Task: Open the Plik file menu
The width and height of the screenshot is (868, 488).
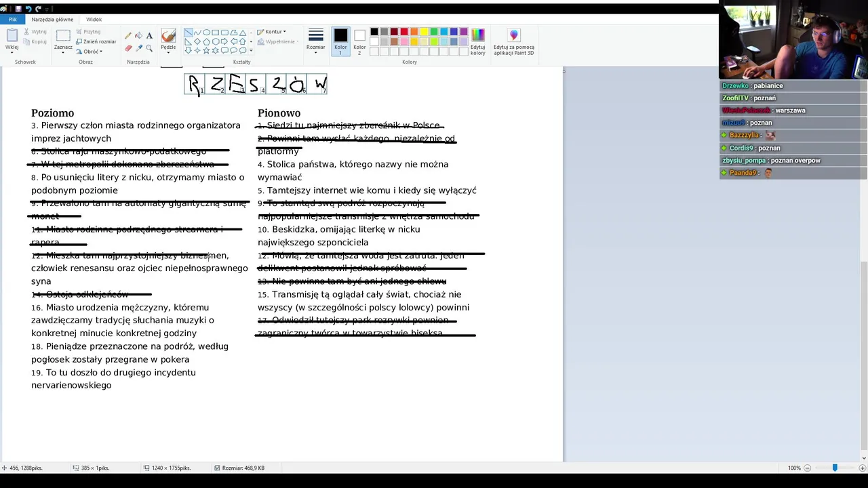Action: pos(12,20)
